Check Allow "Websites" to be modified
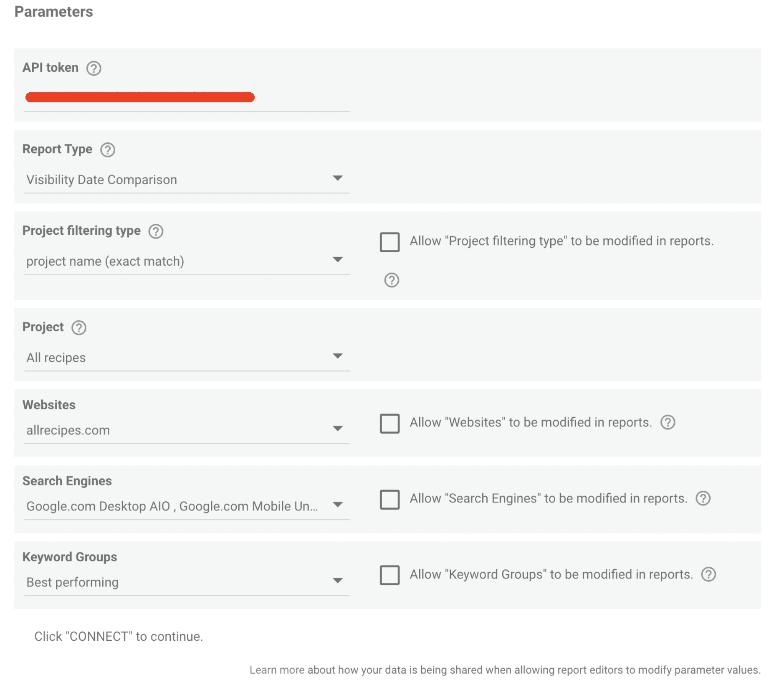 [x=389, y=424]
